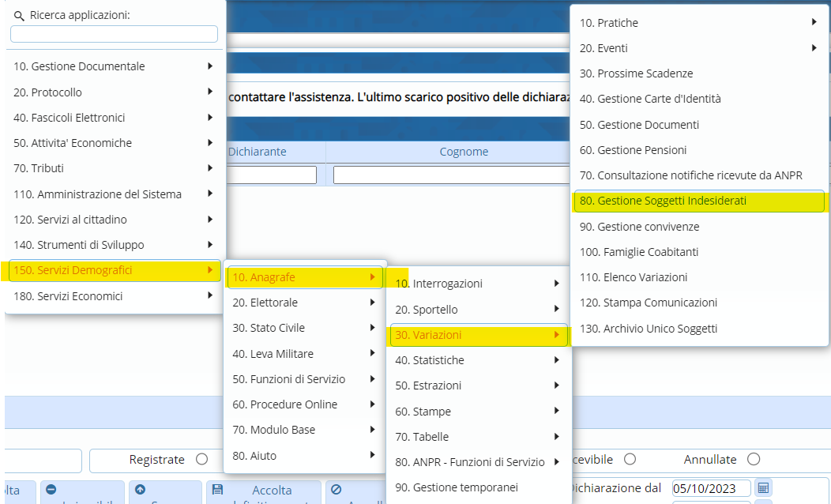Choose 40. Gestione Carte d'Identità

650,99
